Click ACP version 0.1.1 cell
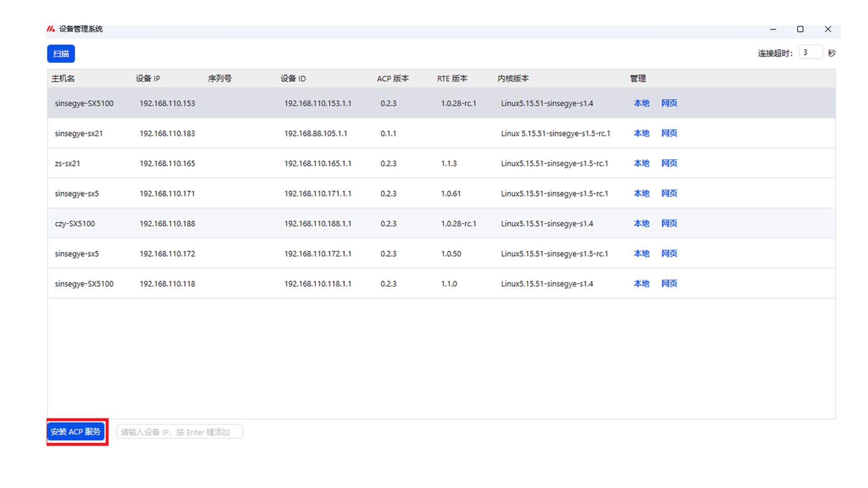Viewport: 868px width, 488px height. pyautogui.click(x=388, y=134)
